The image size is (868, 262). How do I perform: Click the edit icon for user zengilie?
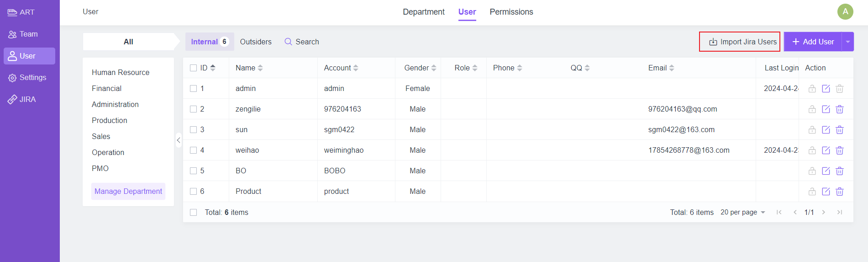(826, 109)
